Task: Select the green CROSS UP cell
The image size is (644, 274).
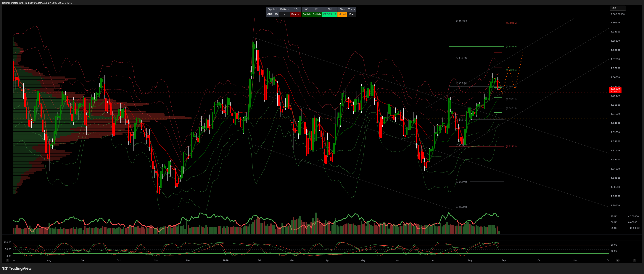Action: click(x=329, y=14)
